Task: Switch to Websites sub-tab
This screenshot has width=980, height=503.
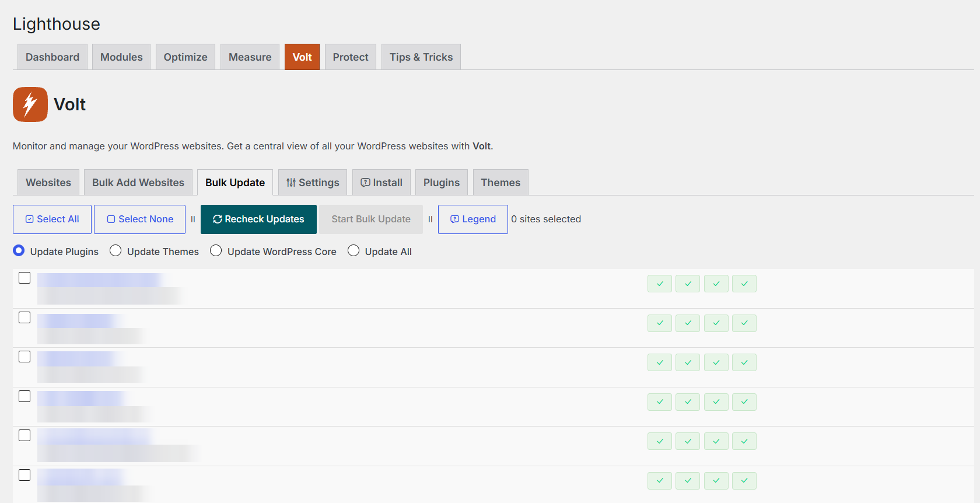Action: coord(48,183)
